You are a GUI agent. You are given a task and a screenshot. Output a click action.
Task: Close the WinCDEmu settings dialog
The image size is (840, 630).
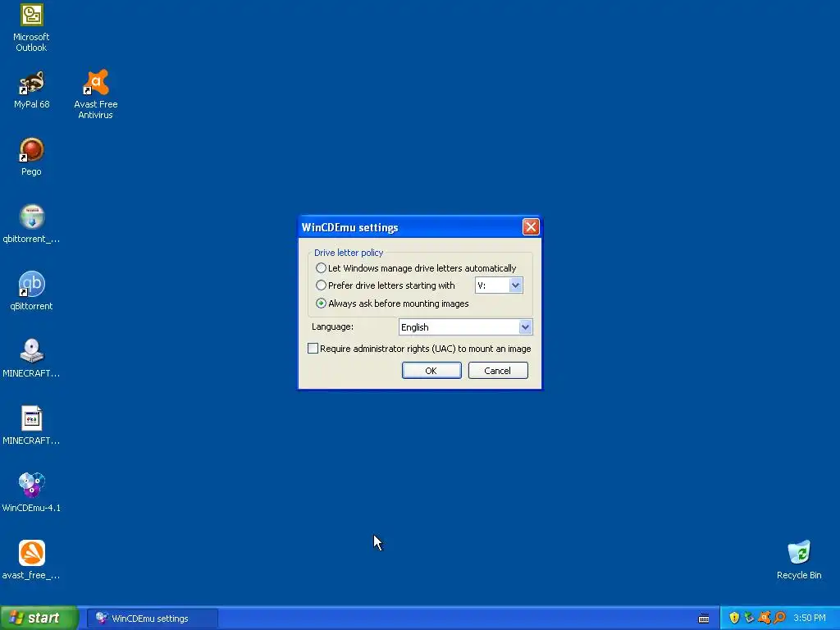(531, 227)
